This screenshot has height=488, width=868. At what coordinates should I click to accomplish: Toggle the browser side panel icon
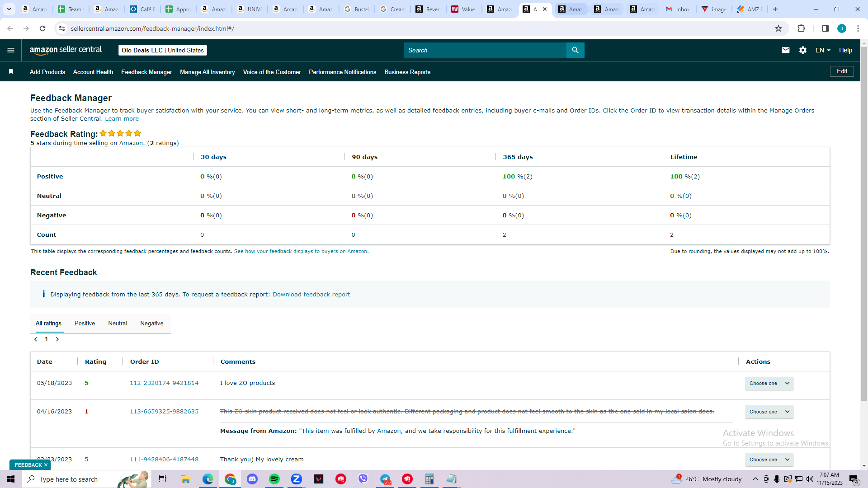[x=825, y=28]
